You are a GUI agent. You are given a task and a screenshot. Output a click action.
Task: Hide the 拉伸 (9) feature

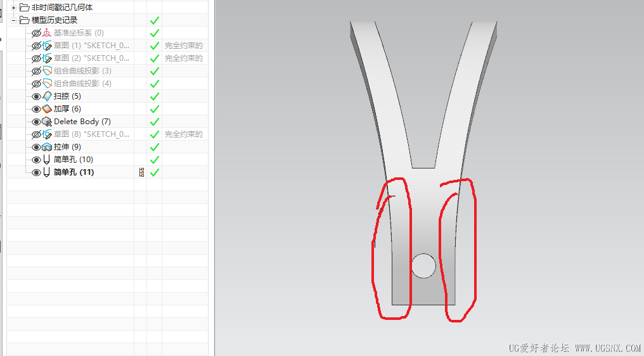36,147
